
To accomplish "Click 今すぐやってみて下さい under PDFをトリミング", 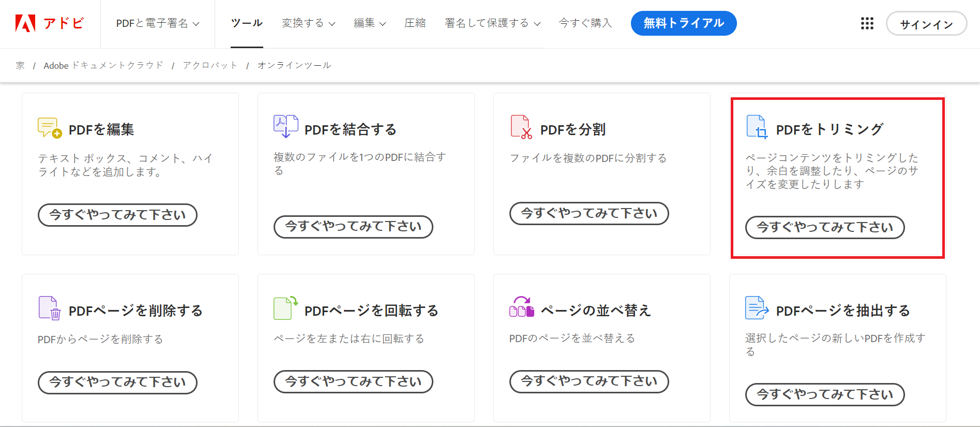I will pyautogui.click(x=825, y=227).
